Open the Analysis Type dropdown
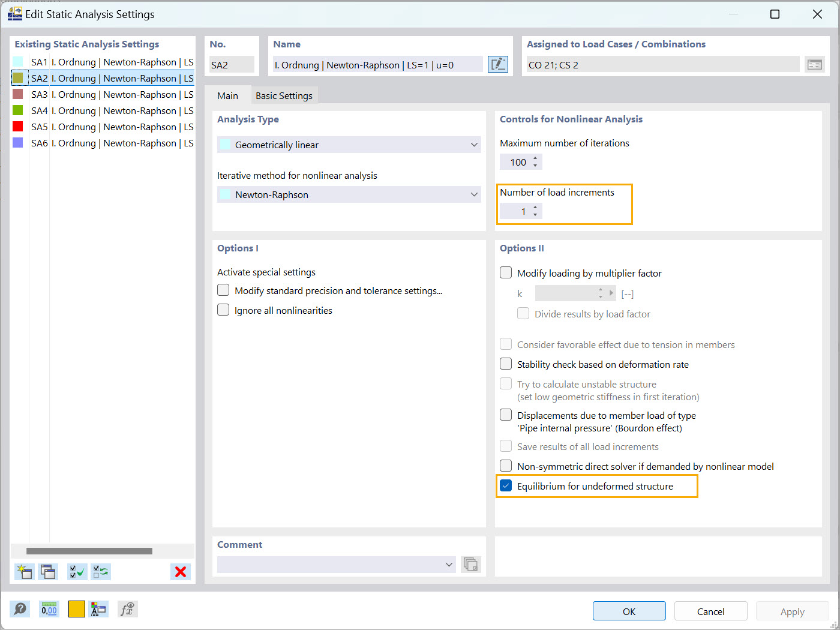Viewport: 840px width, 630px height. 474,145
